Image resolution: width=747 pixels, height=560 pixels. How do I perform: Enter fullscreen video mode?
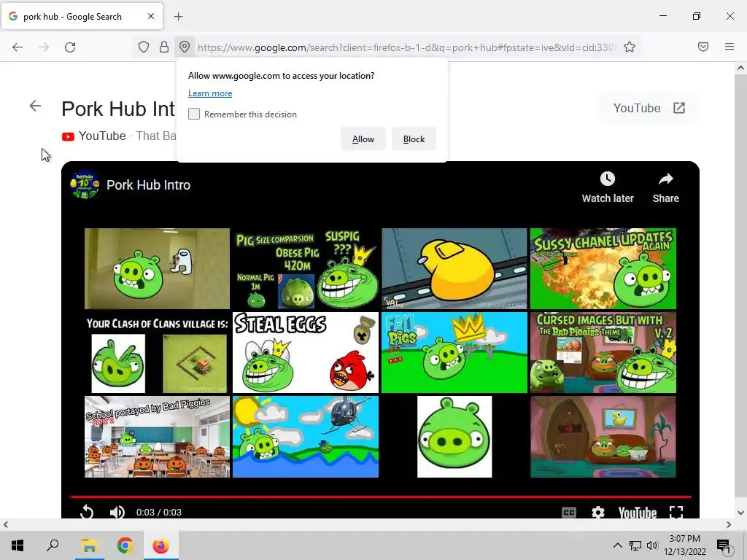[676, 513]
